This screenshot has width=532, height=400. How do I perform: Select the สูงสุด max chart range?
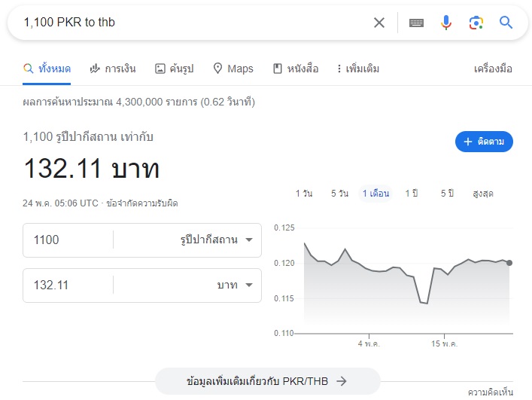tap(483, 194)
